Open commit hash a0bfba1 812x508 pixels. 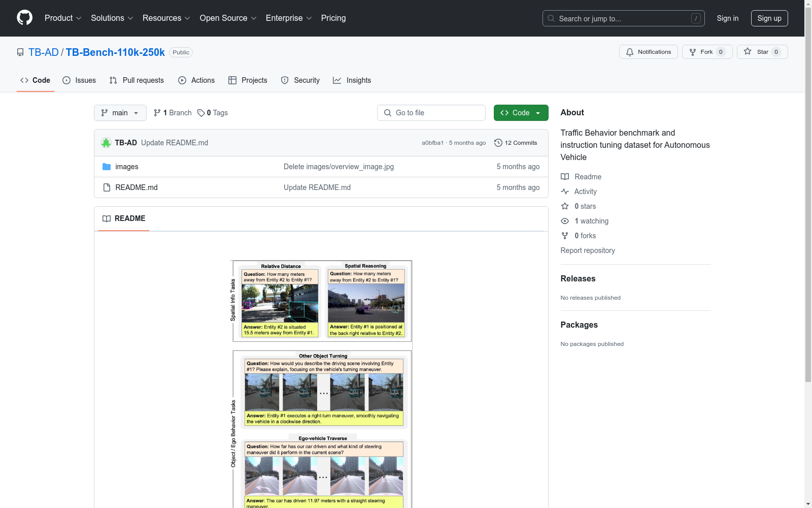pyautogui.click(x=432, y=143)
